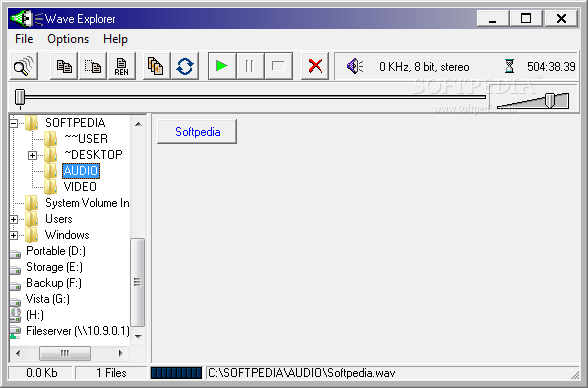Viewport: 588px width, 388px height.
Task: Delete file using the red X icon
Action: tap(315, 66)
